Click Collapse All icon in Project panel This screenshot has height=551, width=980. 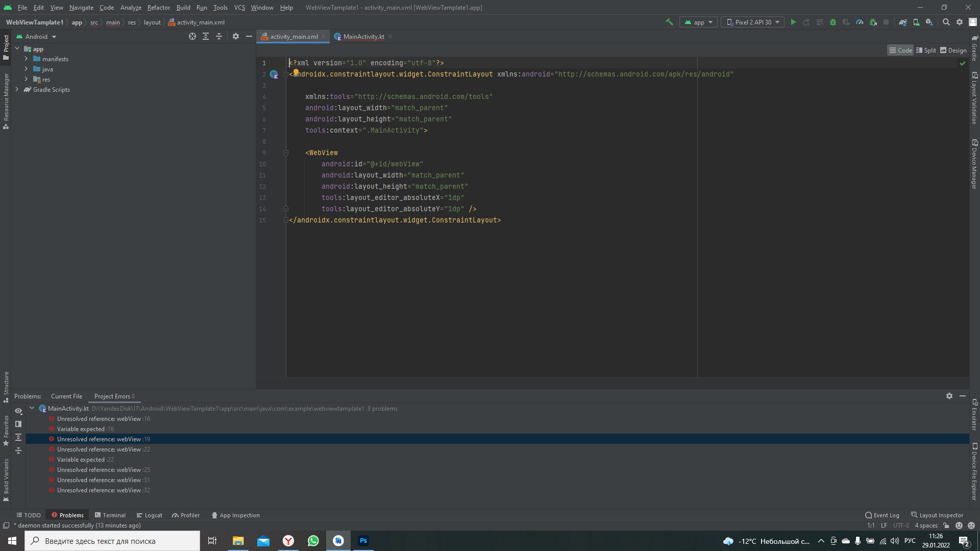219,36
